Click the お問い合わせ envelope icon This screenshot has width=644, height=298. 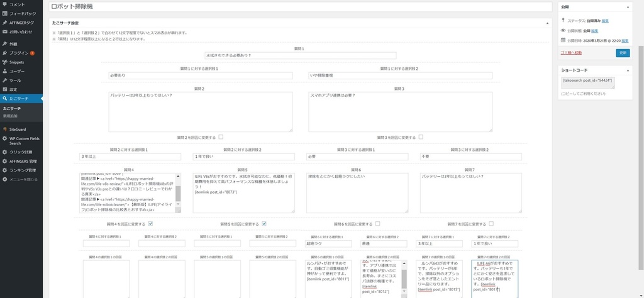(4, 31)
